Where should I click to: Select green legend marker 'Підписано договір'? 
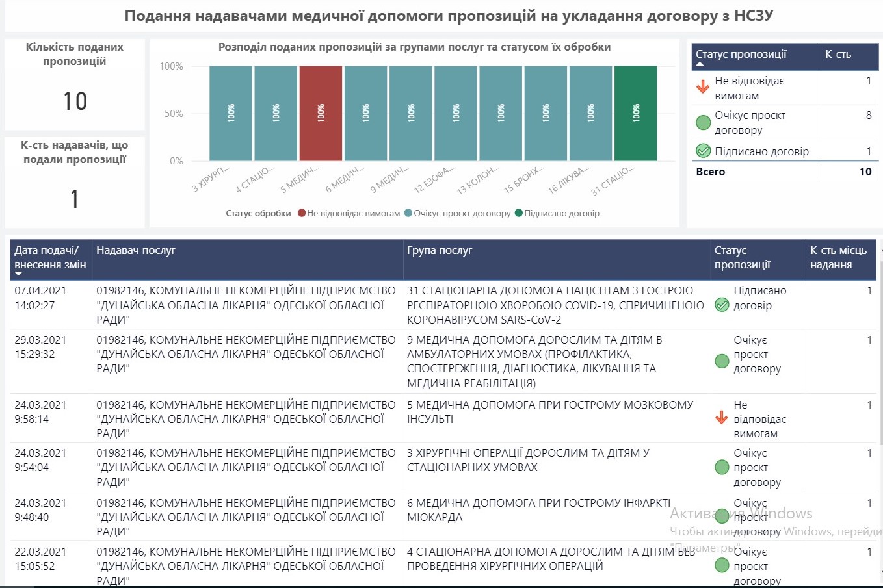coord(519,213)
